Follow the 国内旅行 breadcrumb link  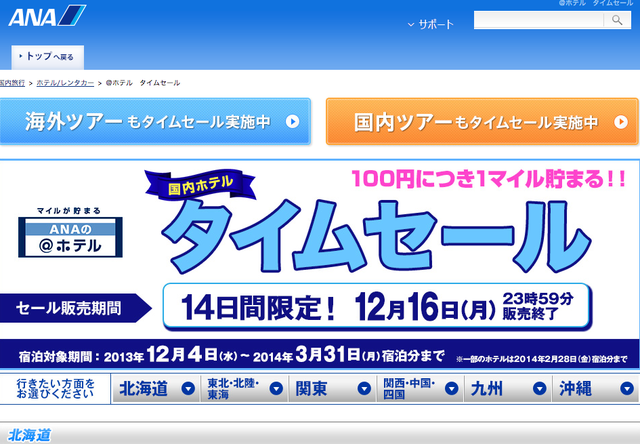tap(12, 83)
